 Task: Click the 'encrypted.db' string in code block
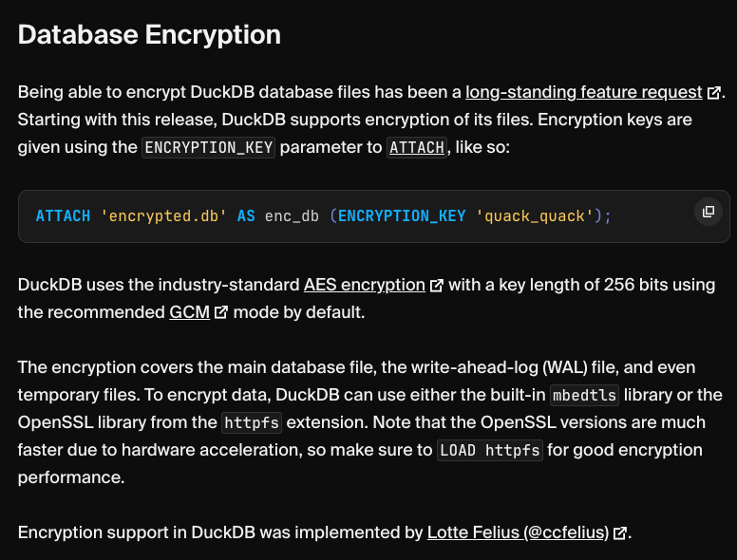pos(163,216)
